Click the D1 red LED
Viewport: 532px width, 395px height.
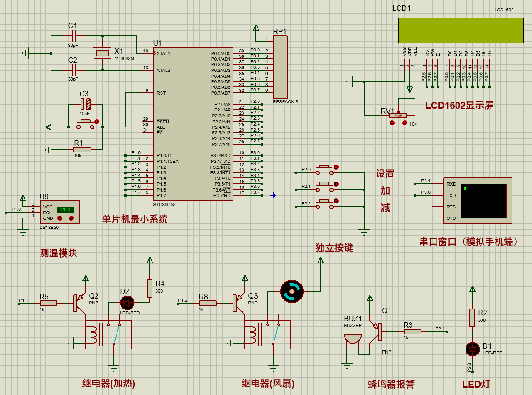472,349
